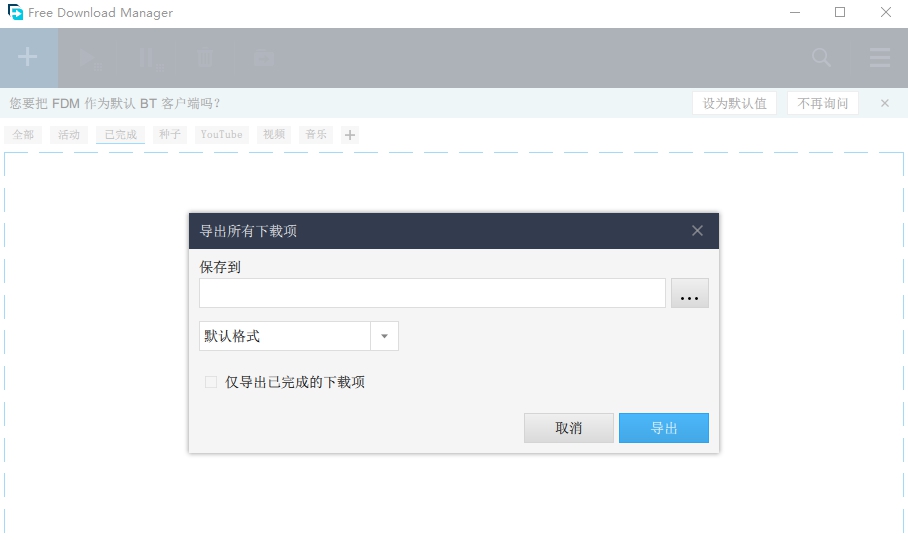Click the 保存到 path input field
Image resolution: width=908 pixels, height=541 pixels.
(432, 293)
